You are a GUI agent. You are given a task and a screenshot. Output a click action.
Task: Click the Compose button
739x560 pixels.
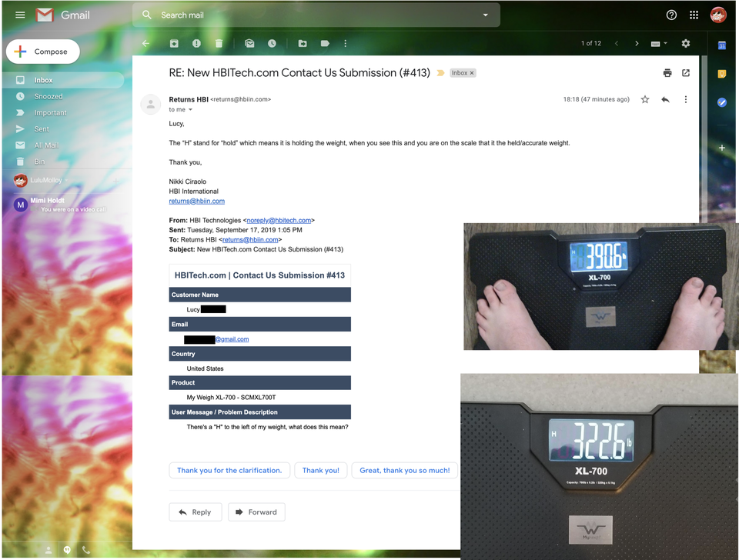pos(43,52)
